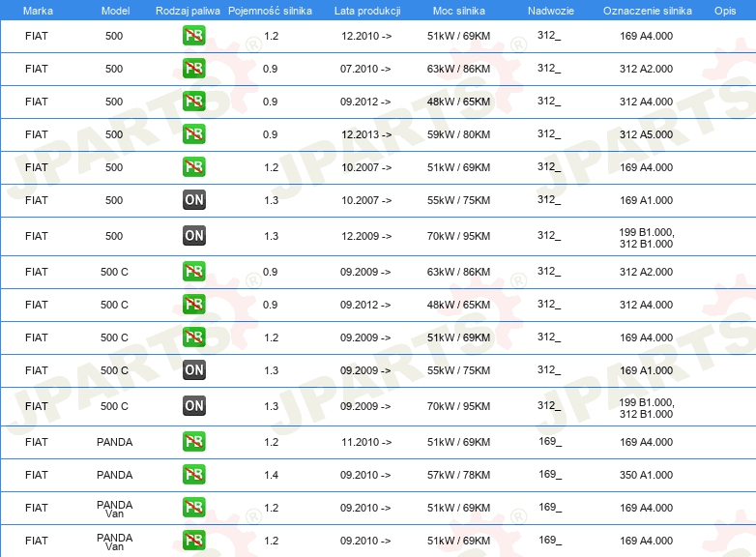Click the Marka column header
This screenshot has height=557, width=756.
38,11
